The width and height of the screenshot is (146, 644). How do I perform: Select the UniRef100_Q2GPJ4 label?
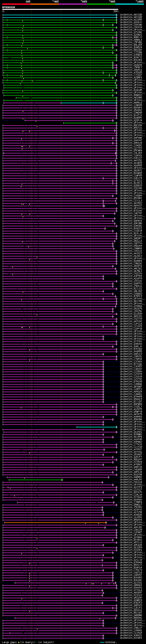(x=131, y=120)
